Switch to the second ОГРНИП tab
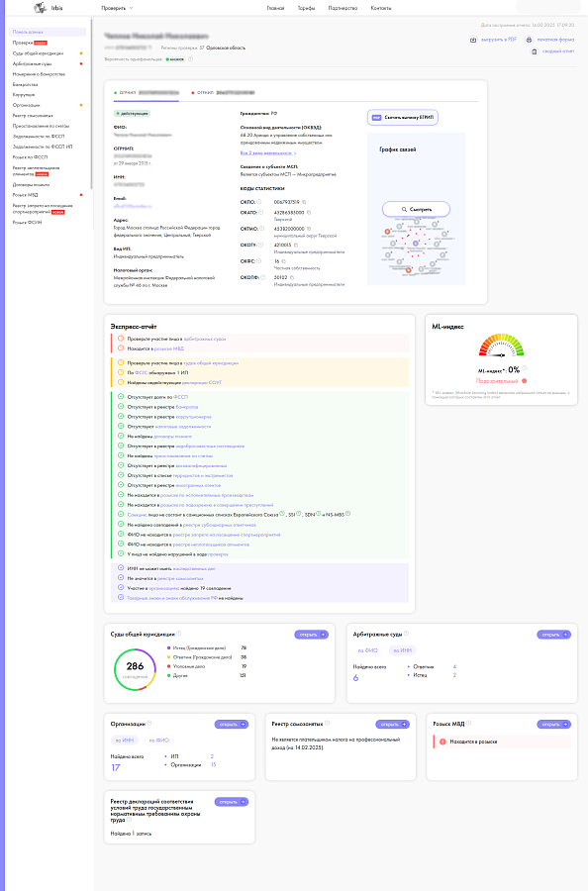The width and height of the screenshot is (588, 891). click(x=224, y=92)
